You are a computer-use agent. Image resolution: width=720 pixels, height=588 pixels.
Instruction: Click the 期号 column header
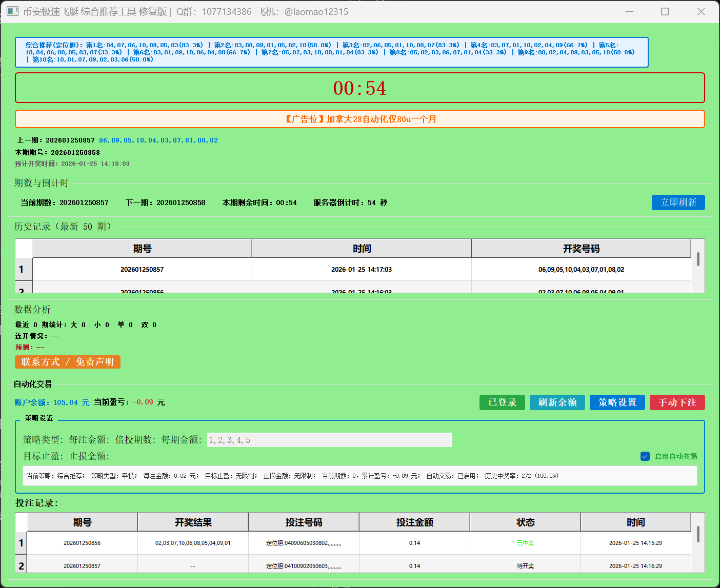click(142, 248)
